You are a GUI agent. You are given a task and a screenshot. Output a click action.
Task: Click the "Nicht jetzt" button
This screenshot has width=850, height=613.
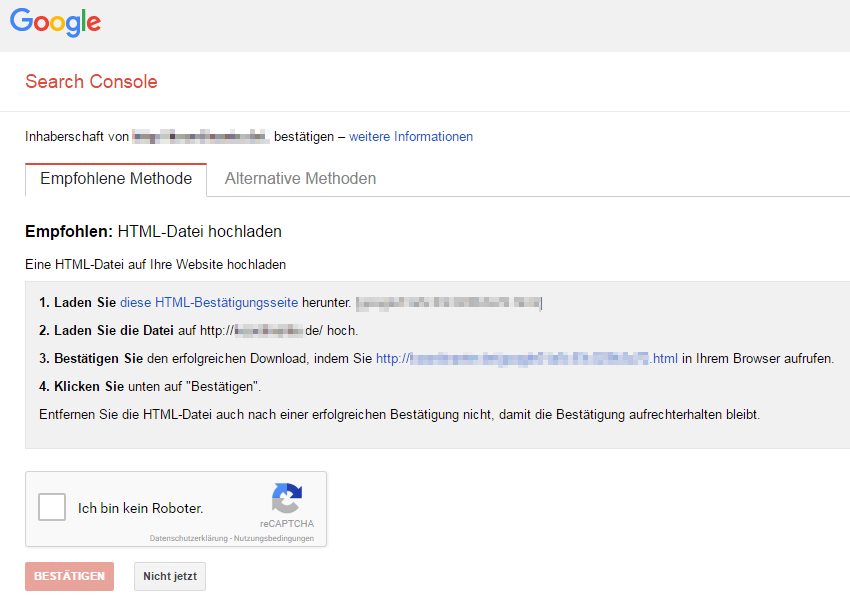point(170,576)
